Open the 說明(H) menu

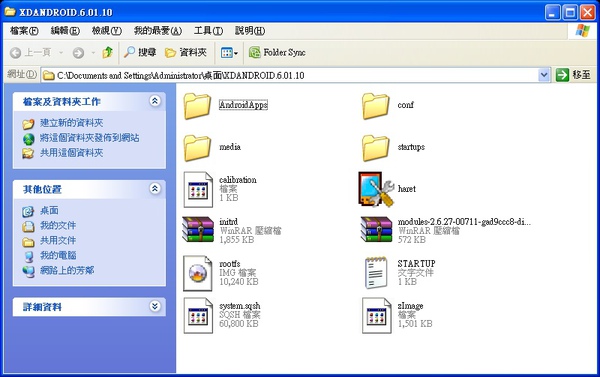point(250,31)
